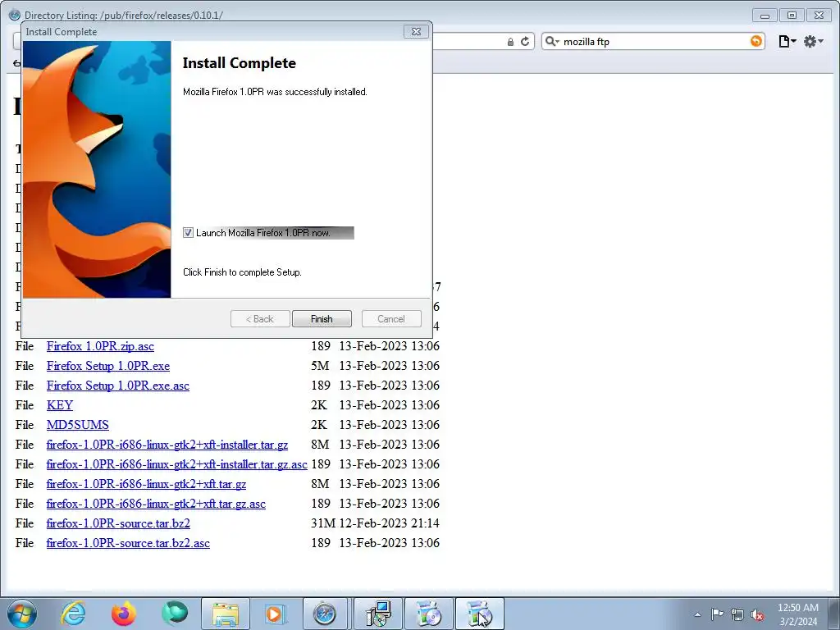
Task: Open the gtk2+xft-installer.tar.gz.asc link
Action: pyautogui.click(x=177, y=464)
